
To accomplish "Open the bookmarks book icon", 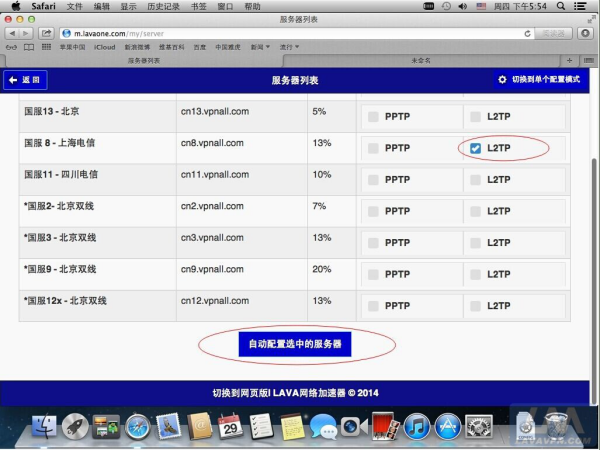I will [29, 47].
